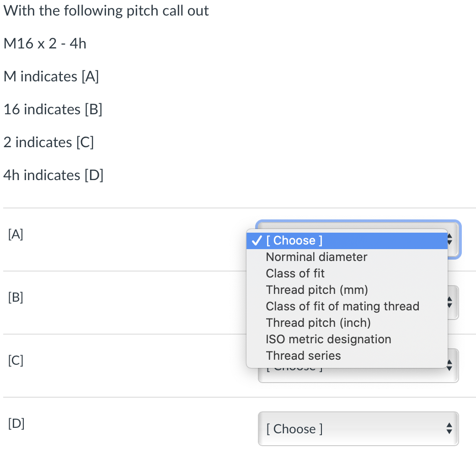Viewport: 476px width, 458px height.
Task: Click the "M16 x 2 - 4h" callout text
Action: tap(44, 43)
